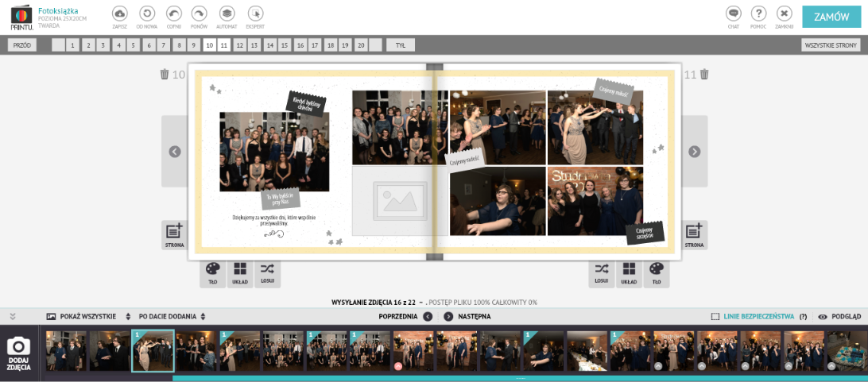Image resolution: width=868 pixels, height=382 pixels.
Task: Toggle LINIE BEZPIECZEŃSTWA checkbox
Action: coord(715,317)
